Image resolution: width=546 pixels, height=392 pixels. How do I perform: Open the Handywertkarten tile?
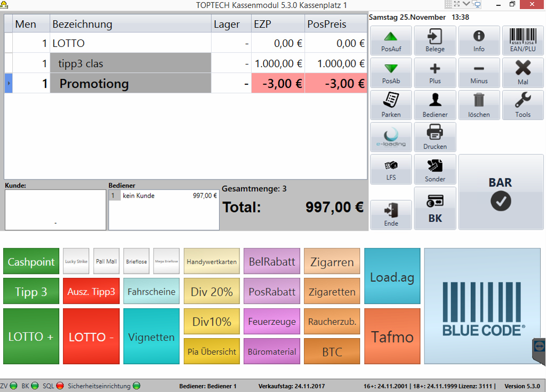tap(212, 261)
